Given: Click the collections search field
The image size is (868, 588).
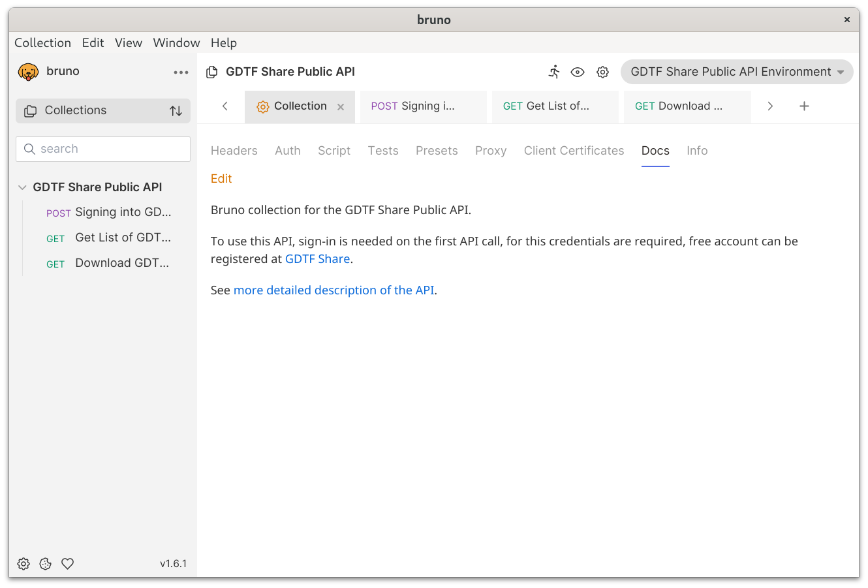Looking at the screenshot, I should (x=103, y=149).
